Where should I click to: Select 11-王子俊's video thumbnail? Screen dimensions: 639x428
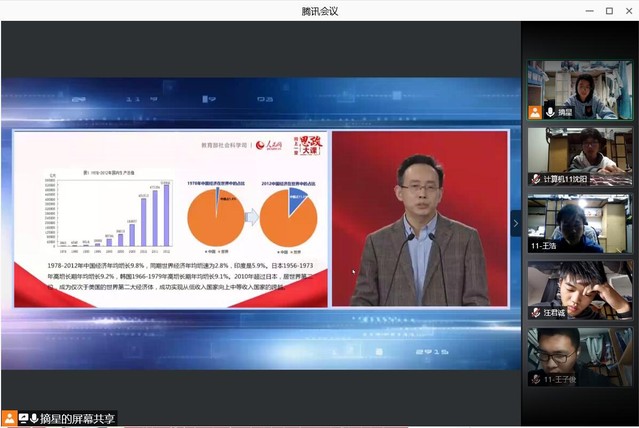click(x=580, y=357)
